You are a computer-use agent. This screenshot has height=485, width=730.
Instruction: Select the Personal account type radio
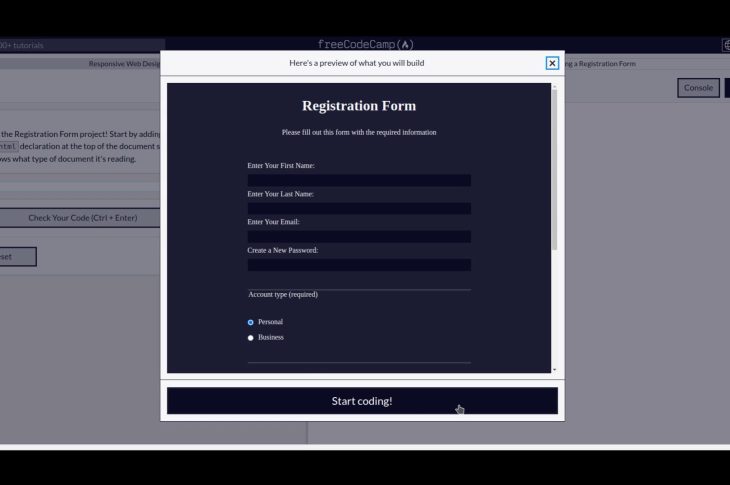coord(251,322)
